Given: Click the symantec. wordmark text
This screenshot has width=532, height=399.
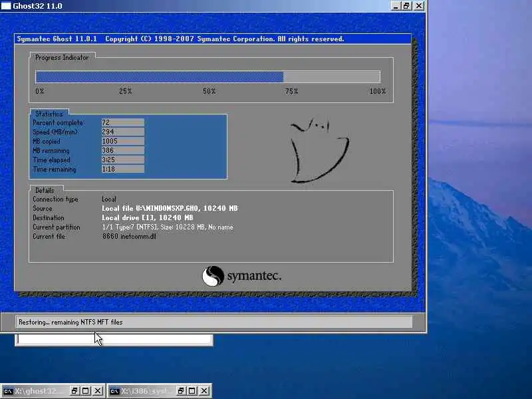Looking at the screenshot, I should click(254, 276).
